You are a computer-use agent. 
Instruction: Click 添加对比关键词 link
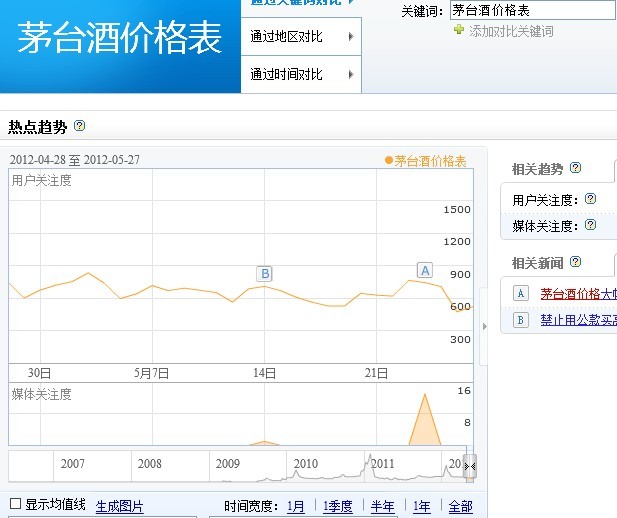511,31
